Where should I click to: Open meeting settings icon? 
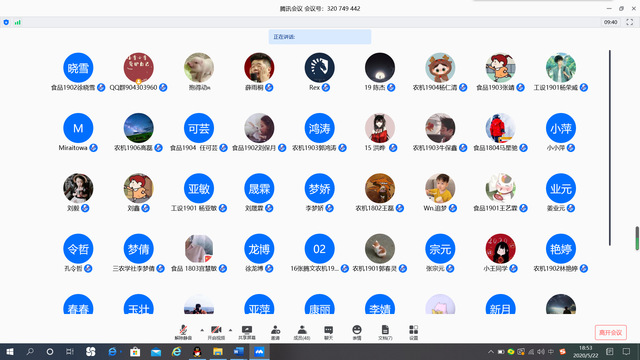[x=413, y=332]
